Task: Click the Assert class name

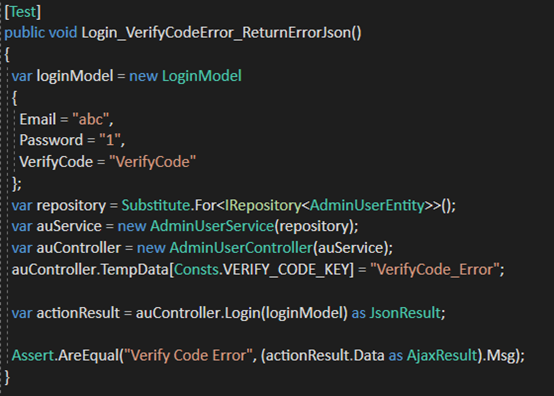Action: tap(33, 355)
